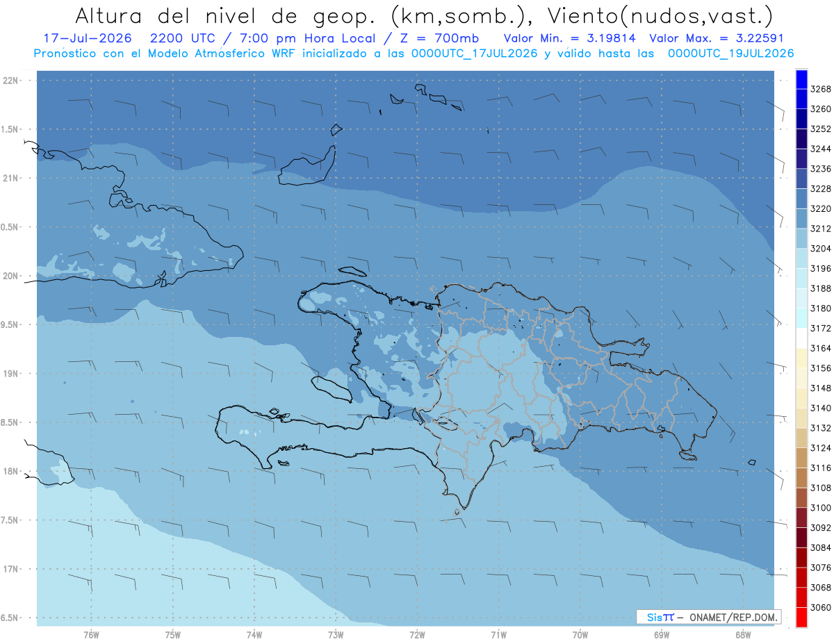Click 'Valor Min. = 3.19814' text
The image size is (834, 644).
[x=571, y=38]
